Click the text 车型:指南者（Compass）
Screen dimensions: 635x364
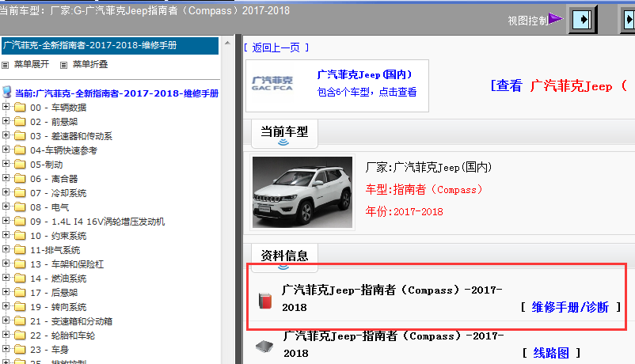coord(424,189)
